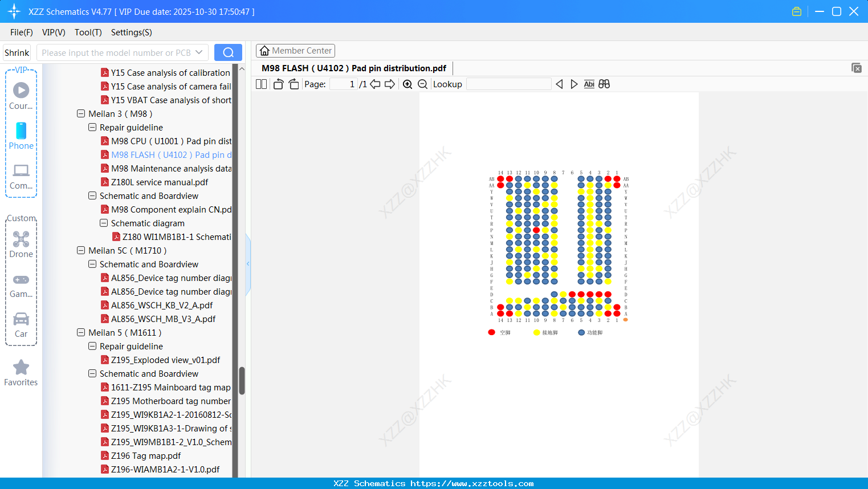Viewport: 868px width, 489px height.
Task: Open 1611-Z195 Mainboard tag map file
Action: pos(166,388)
